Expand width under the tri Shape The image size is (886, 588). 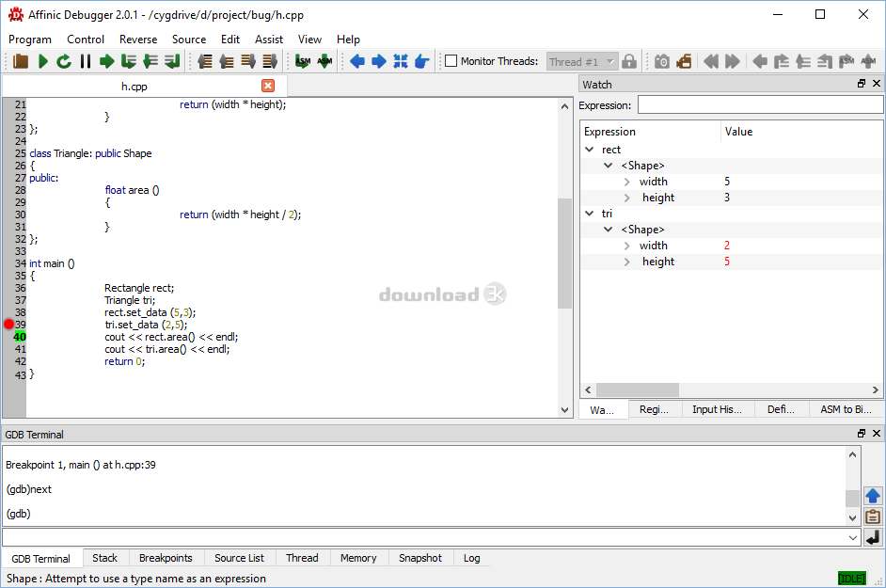pyautogui.click(x=627, y=246)
